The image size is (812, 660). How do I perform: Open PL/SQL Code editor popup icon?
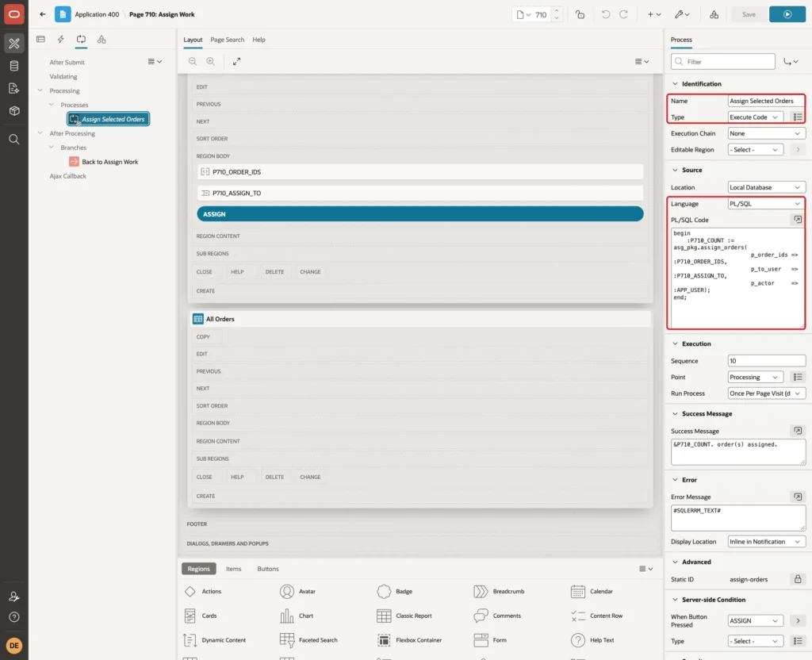point(798,220)
